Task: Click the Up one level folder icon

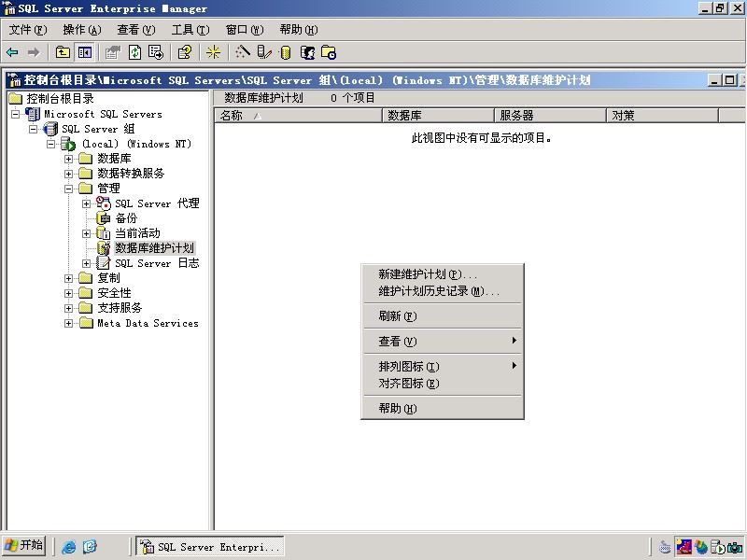Action: click(63, 52)
